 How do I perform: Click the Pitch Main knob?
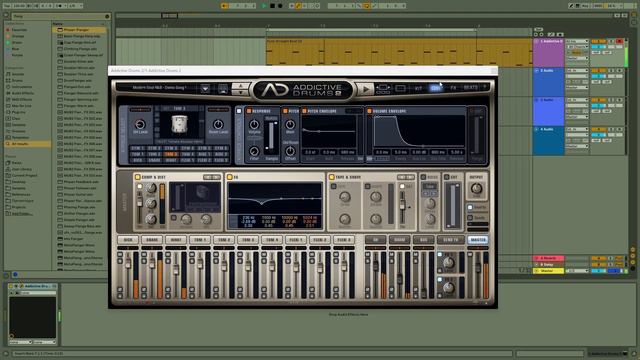[290, 124]
